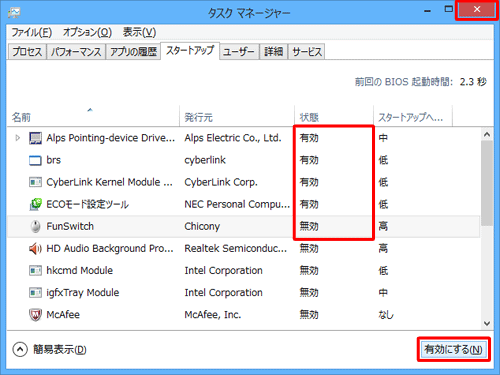
Task: Select the McAfee row name
Action: point(63,315)
